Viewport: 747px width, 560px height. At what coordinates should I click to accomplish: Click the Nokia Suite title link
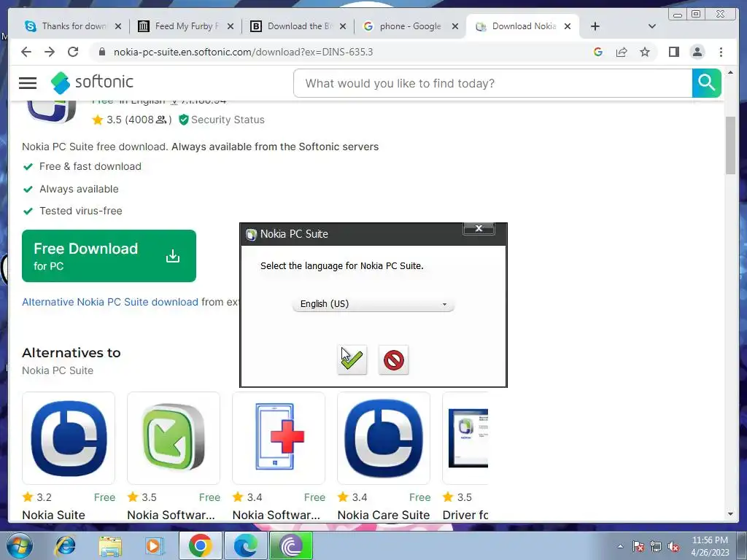coord(54,515)
